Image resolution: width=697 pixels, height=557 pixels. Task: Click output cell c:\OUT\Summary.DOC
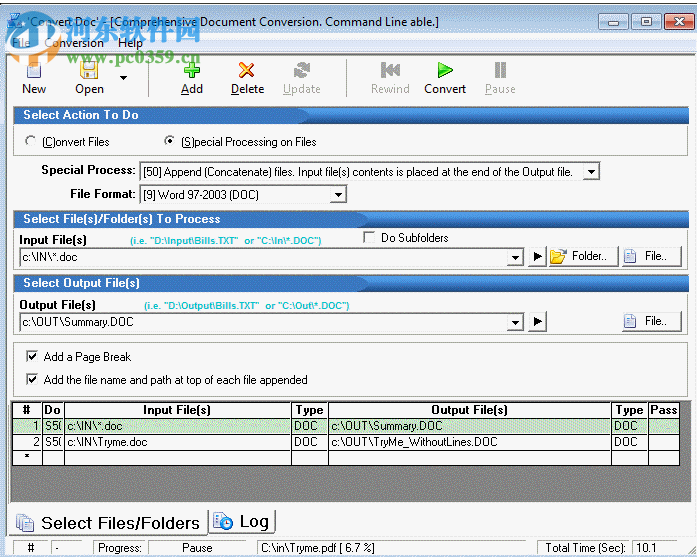470,426
